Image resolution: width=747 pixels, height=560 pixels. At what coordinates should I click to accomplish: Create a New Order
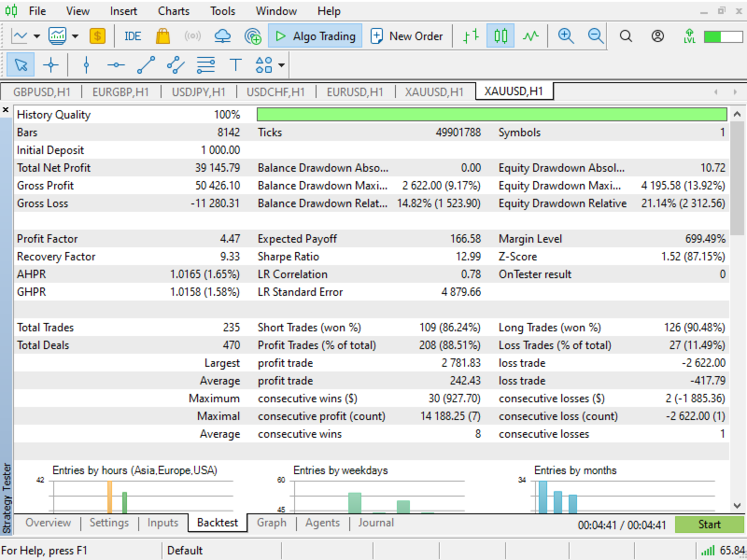click(x=407, y=36)
